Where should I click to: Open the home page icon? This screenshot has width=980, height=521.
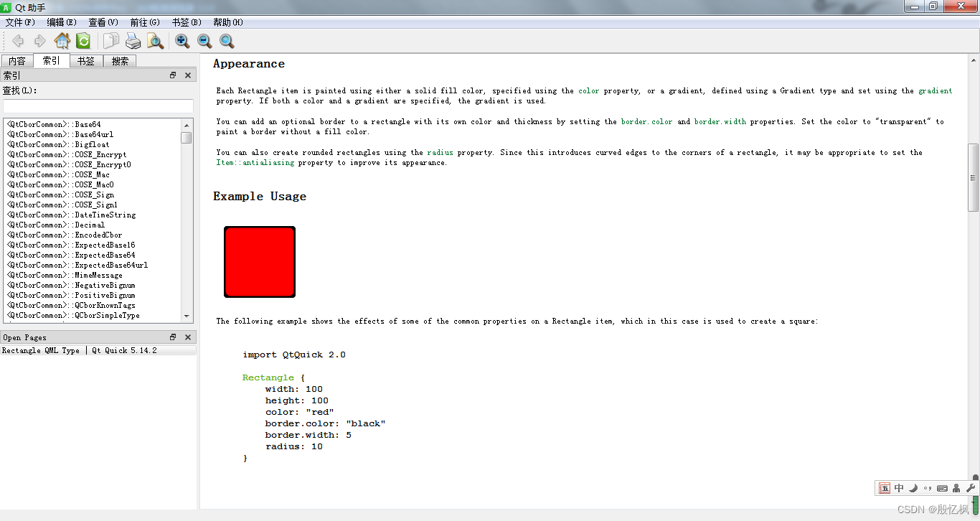(62, 41)
